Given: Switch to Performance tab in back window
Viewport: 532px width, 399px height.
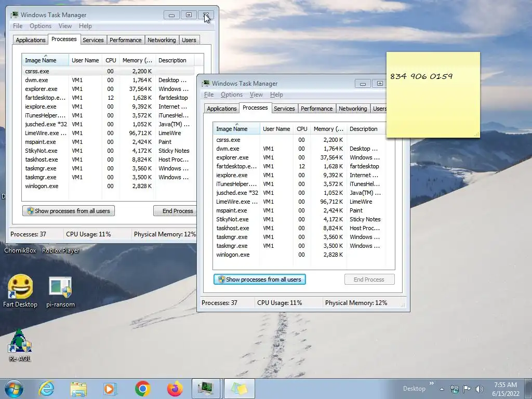Looking at the screenshot, I should click(x=125, y=40).
